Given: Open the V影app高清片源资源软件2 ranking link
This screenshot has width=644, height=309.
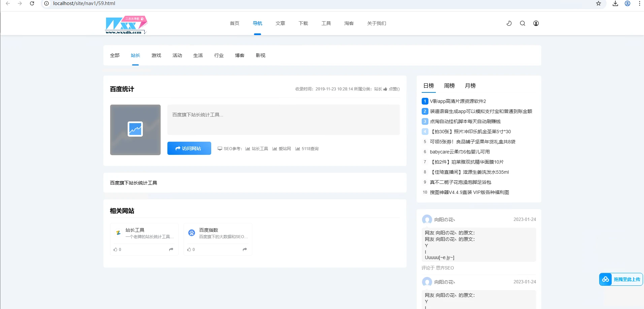Looking at the screenshot, I should [457, 101].
